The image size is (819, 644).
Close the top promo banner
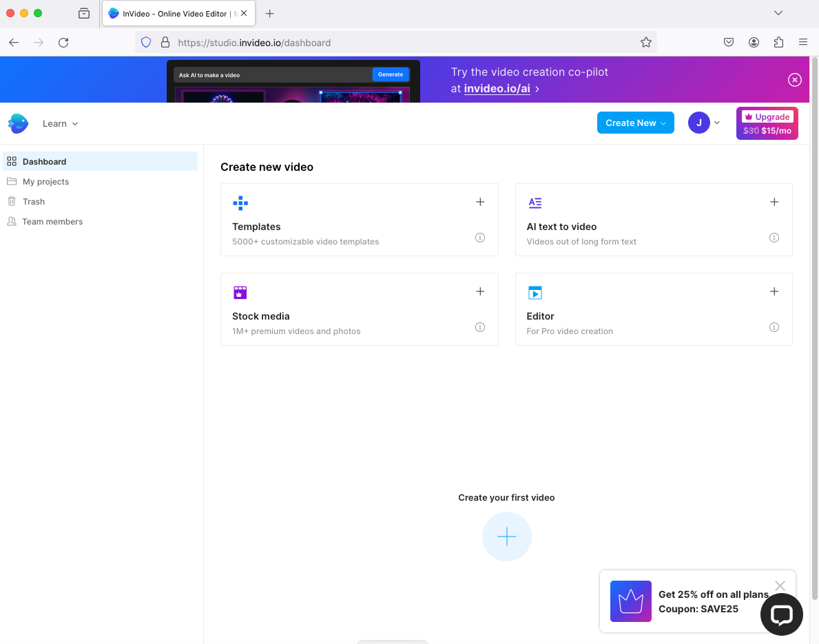click(x=794, y=80)
